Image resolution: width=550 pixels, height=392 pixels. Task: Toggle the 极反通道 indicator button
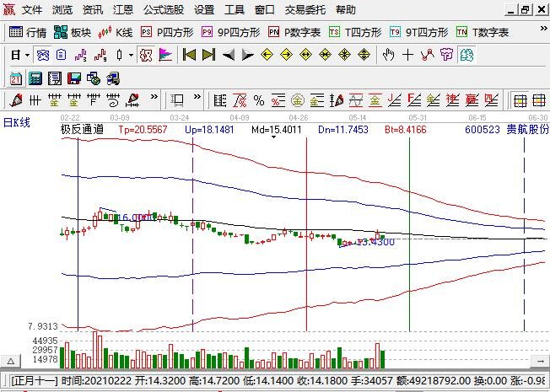coord(146,55)
